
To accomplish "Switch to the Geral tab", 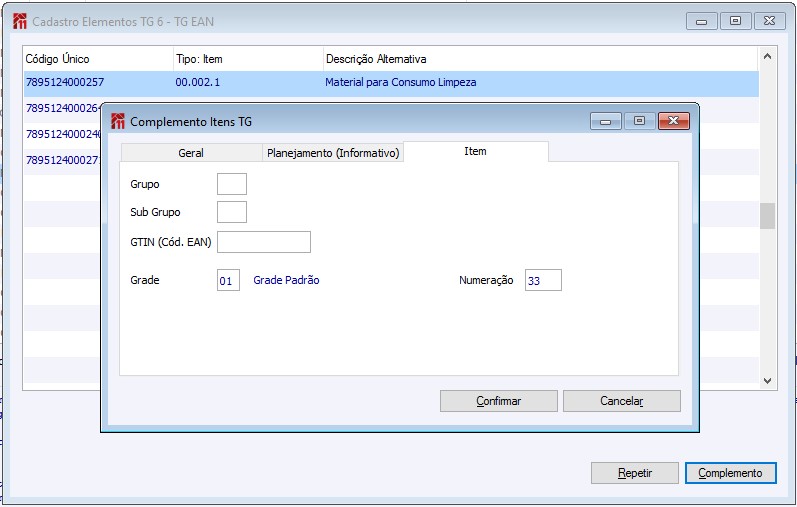I will pyautogui.click(x=191, y=153).
